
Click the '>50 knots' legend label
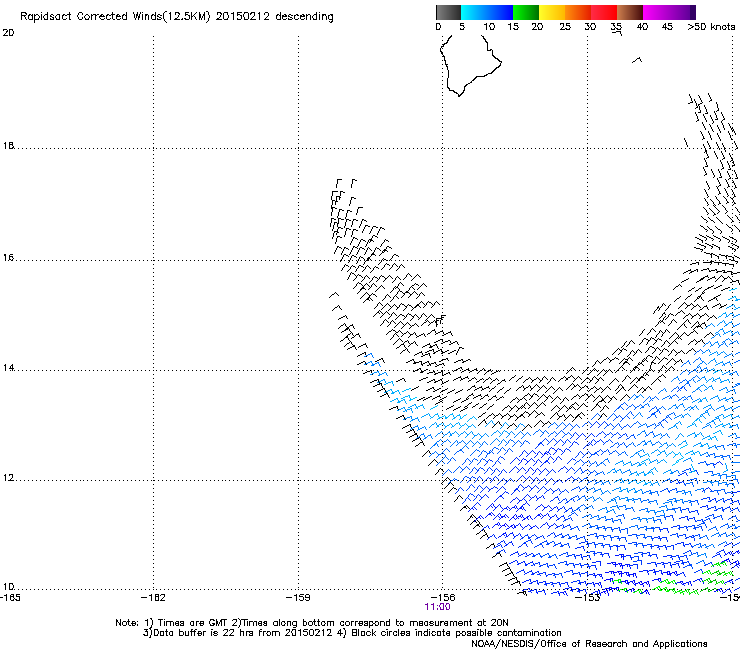[711, 27]
